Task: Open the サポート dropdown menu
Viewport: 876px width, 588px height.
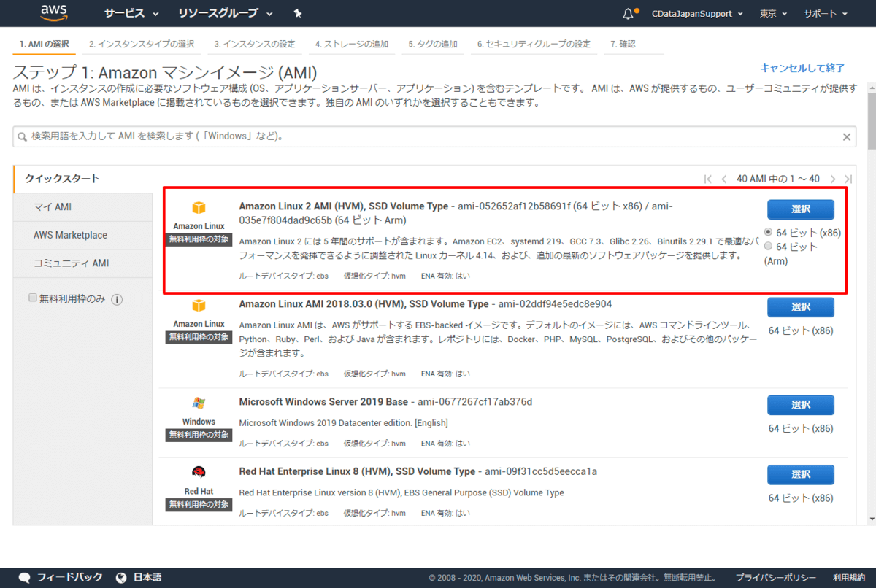Action: pyautogui.click(x=826, y=13)
